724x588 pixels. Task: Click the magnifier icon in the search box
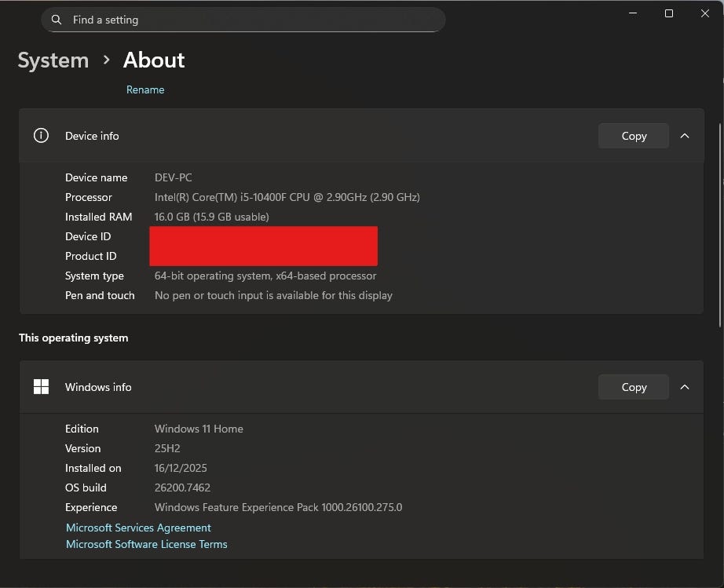pos(56,20)
